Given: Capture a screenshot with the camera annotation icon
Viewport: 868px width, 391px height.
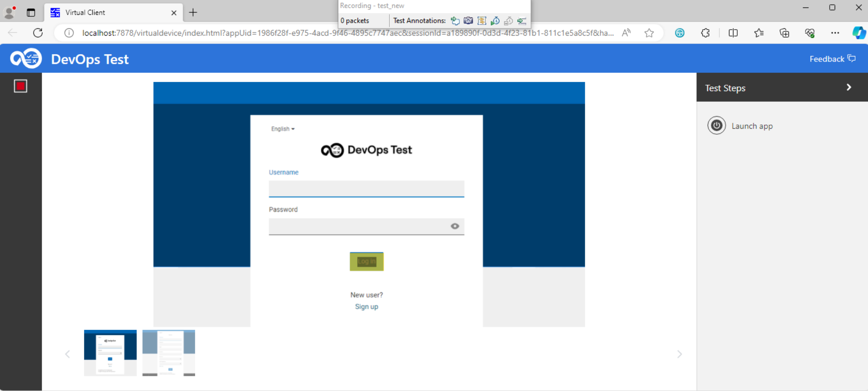Looking at the screenshot, I should click(x=468, y=21).
